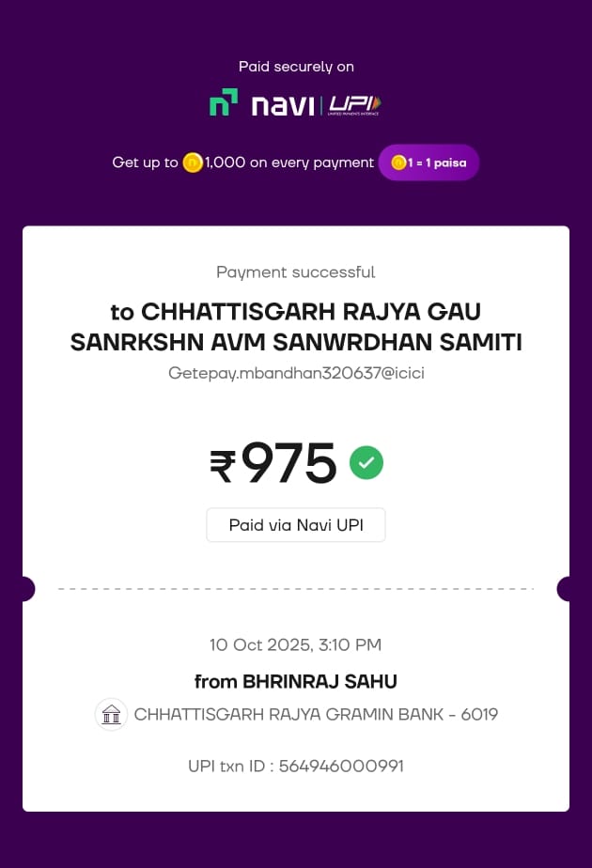Image resolution: width=592 pixels, height=868 pixels.
Task: Select the Getepay.mbandhan320637@icici UPI ID
Action: (x=296, y=373)
